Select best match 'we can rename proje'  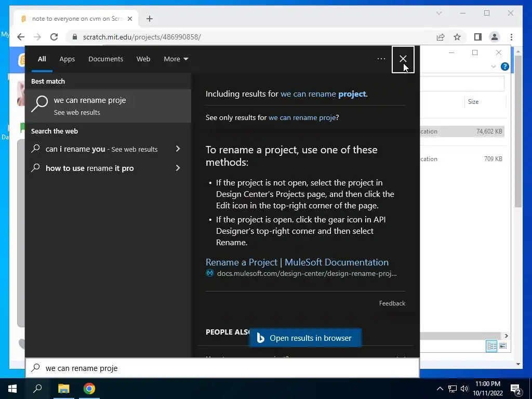pos(108,106)
